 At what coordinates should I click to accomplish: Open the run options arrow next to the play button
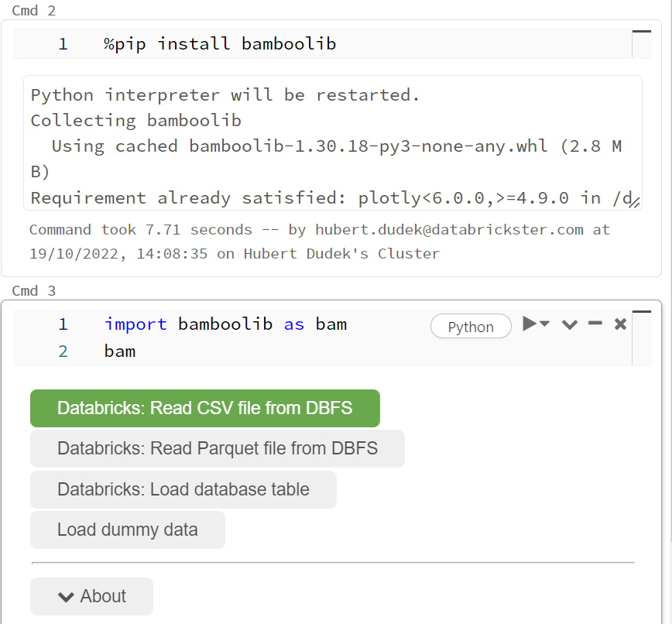pos(543,325)
